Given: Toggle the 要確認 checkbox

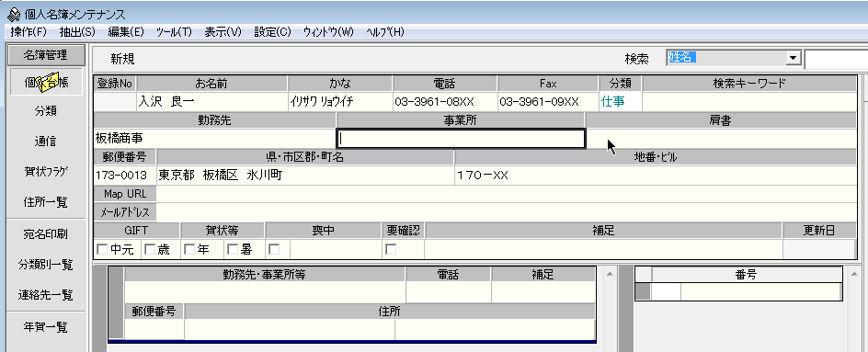Looking at the screenshot, I should [391, 250].
